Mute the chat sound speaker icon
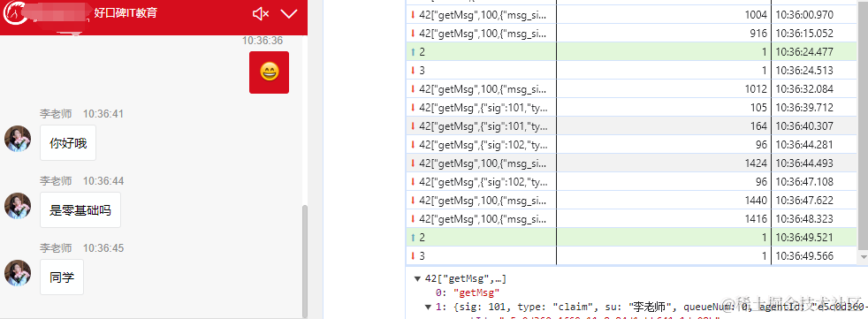This screenshot has height=319, width=868. 260,14
